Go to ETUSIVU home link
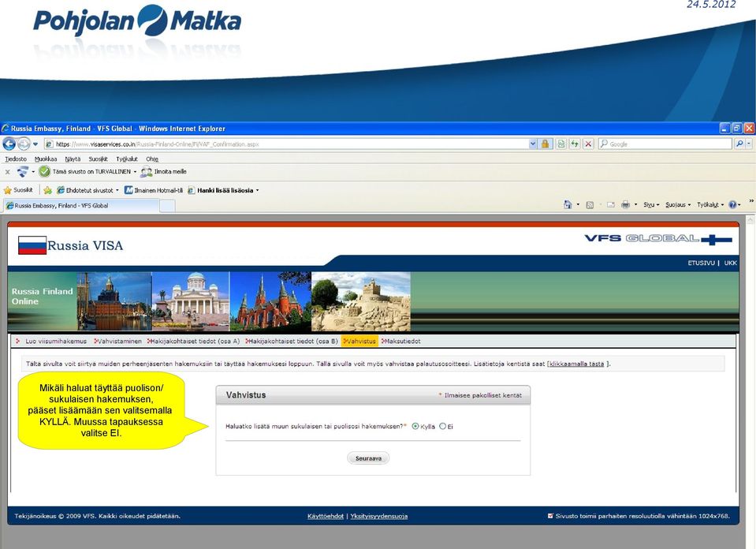 point(701,263)
